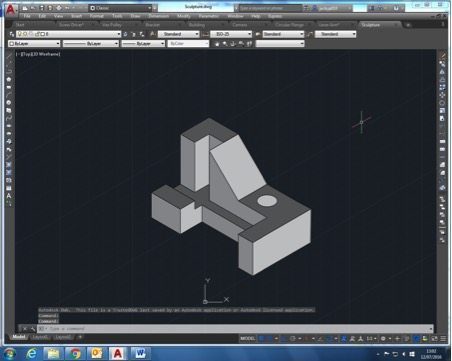Open Internet Explorer from the taskbar

click(32, 353)
